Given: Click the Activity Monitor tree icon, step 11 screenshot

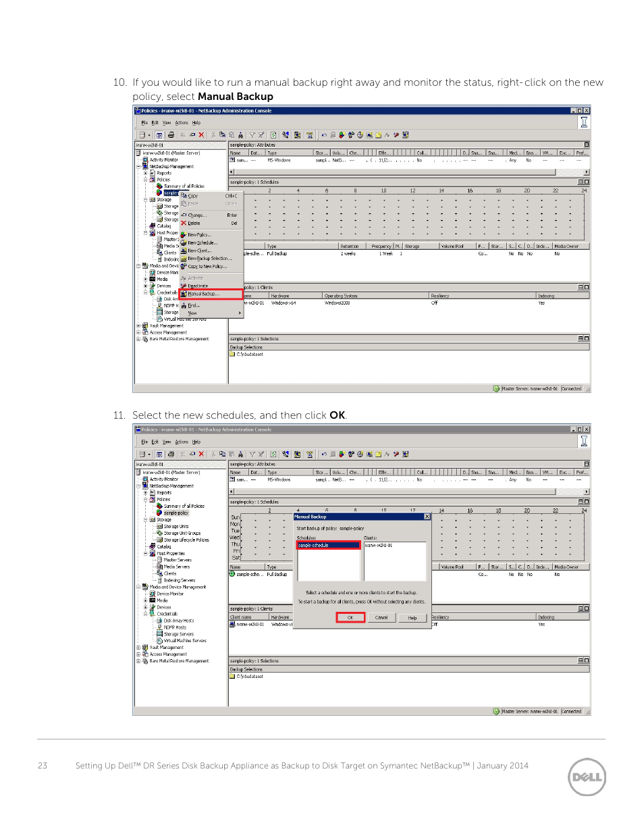Looking at the screenshot, I should pyautogui.click(x=145, y=479).
